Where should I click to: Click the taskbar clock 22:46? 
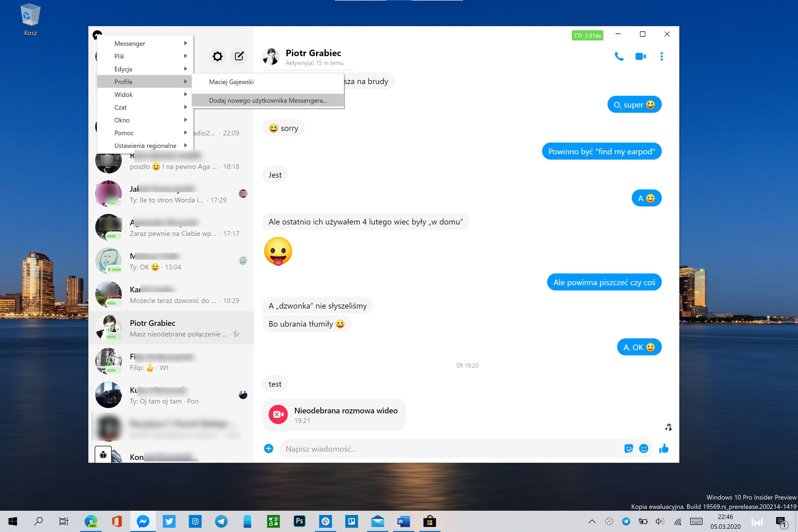tap(725, 521)
